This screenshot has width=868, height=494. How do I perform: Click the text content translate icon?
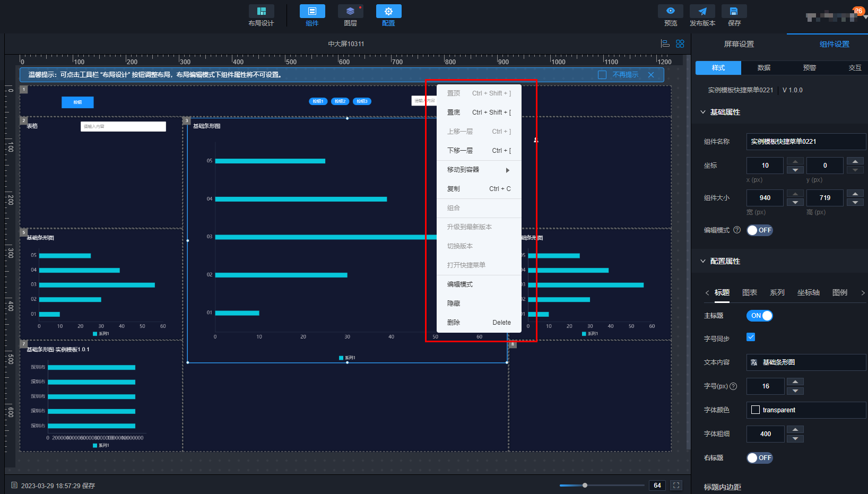[754, 362]
